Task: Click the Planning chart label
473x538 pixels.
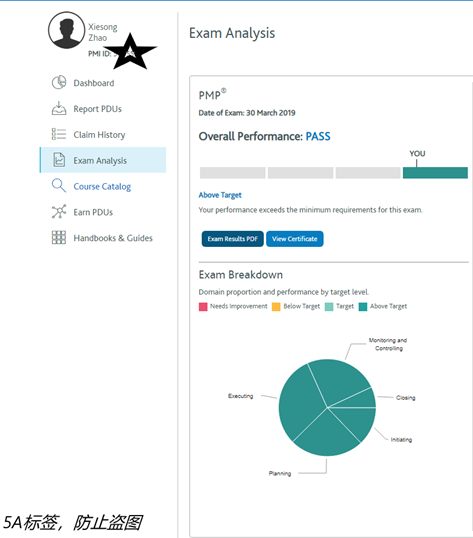Action: 280,473
